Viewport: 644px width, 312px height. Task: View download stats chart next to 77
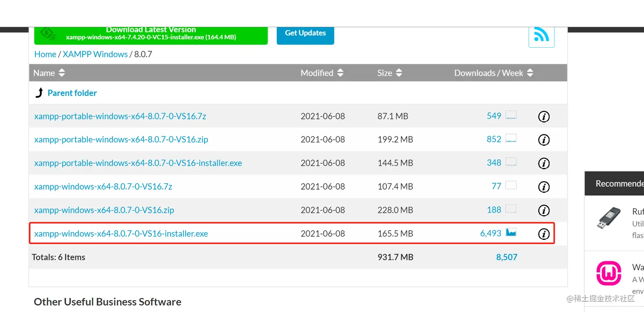(x=511, y=185)
